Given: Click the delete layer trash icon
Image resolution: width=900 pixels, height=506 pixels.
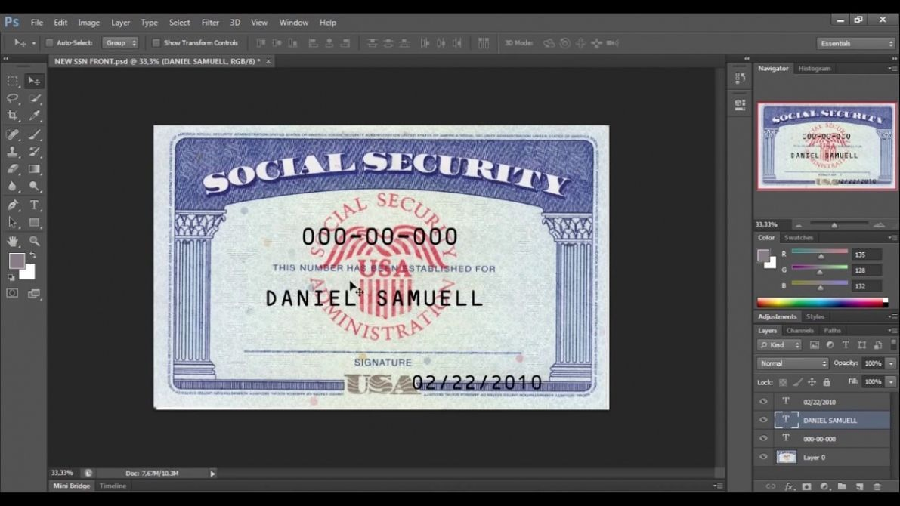Looking at the screenshot, I should pyautogui.click(x=877, y=486).
